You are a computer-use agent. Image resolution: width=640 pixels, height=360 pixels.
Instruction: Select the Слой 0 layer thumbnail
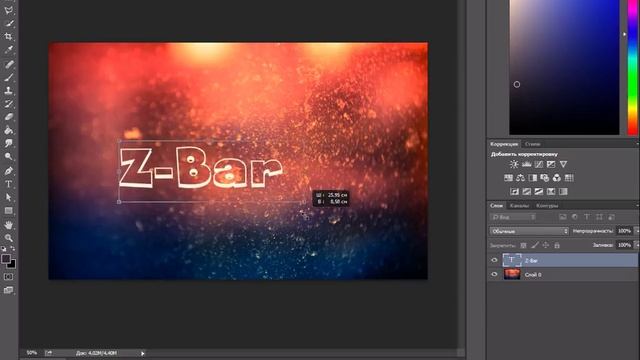[x=512, y=274]
